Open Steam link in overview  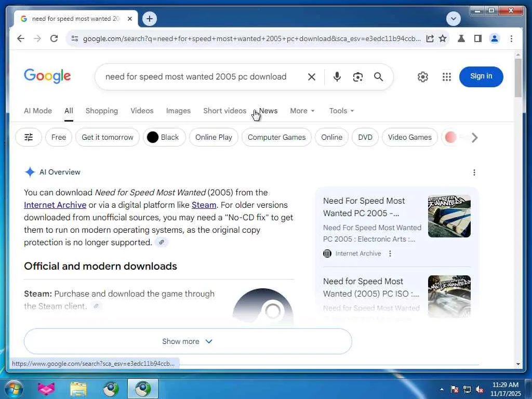click(204, 205)
